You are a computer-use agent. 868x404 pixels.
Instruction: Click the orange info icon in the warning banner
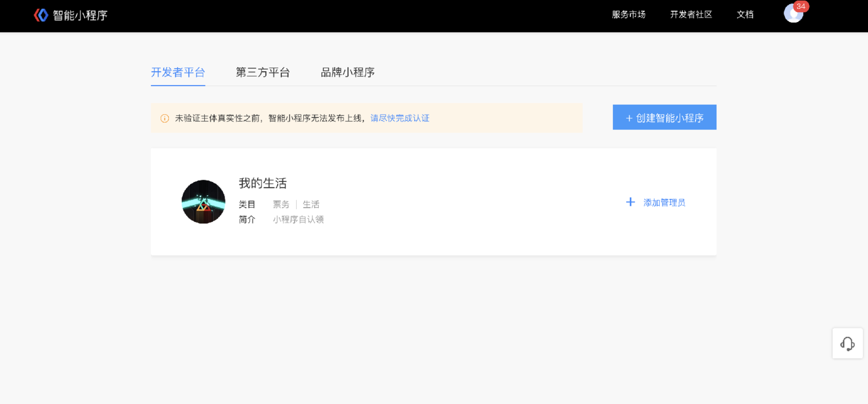[165, 118]
